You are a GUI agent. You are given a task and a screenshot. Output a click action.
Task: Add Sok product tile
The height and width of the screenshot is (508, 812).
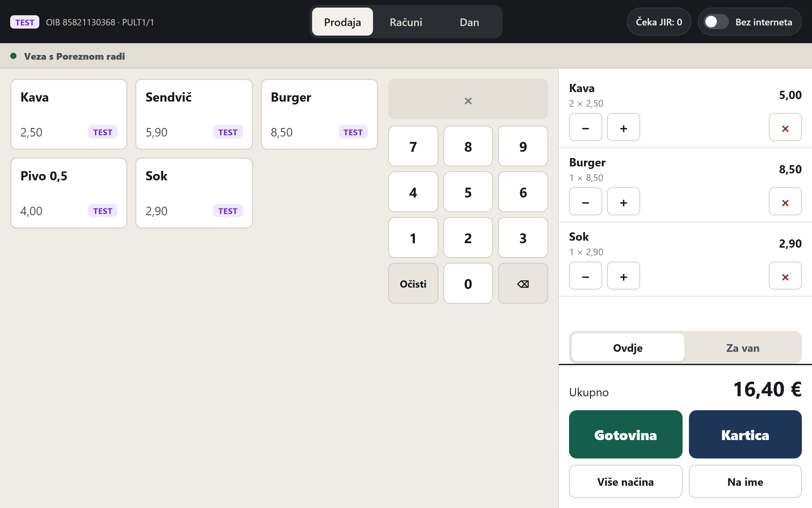[x=194, y=193]
